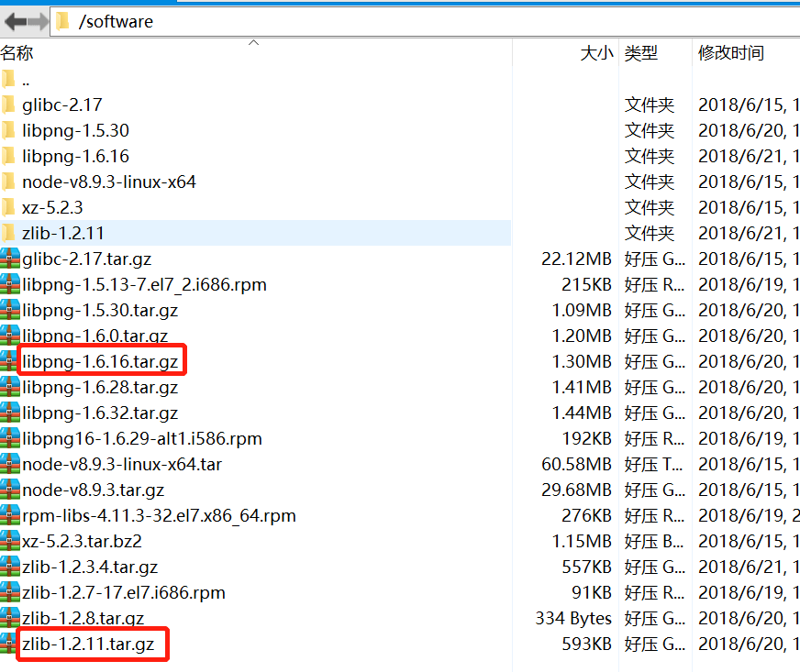Image resolution: width=800 pixels, height=672 pixels.
Task: Select the file name node-v8.9.3.tar.gz
Action: [x=93, y=490]
